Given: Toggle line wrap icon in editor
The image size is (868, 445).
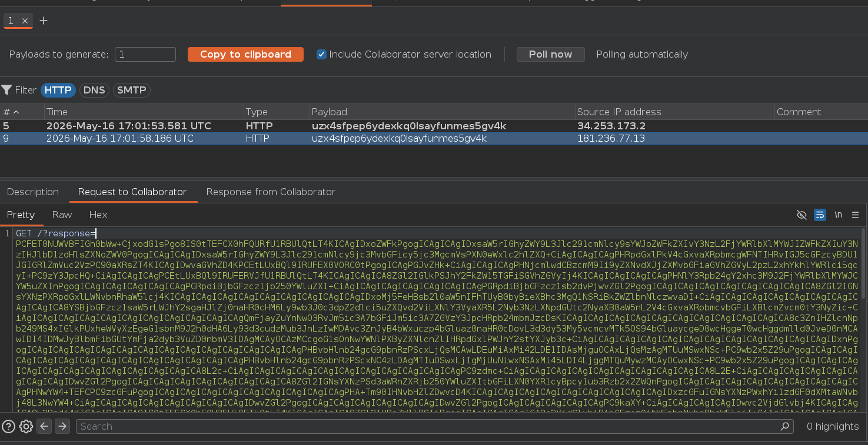Looking at the screenshot, I should pyautogui.click(x=820, y=215).
